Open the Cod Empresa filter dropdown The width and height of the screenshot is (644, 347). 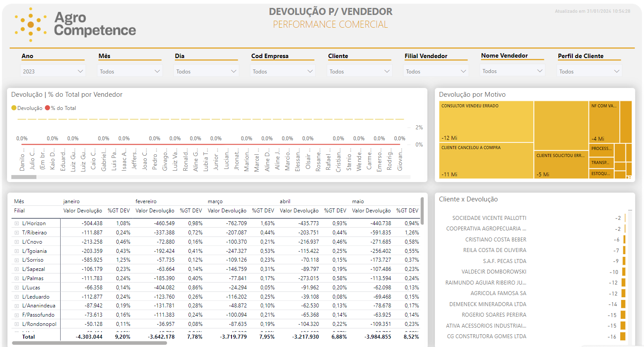tap(283, 71)
